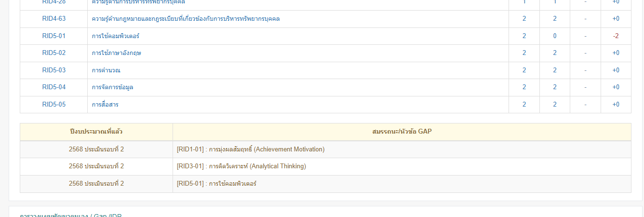
Task: Select การจัดการข้อมูล competency name
Action: coord(112,87)
